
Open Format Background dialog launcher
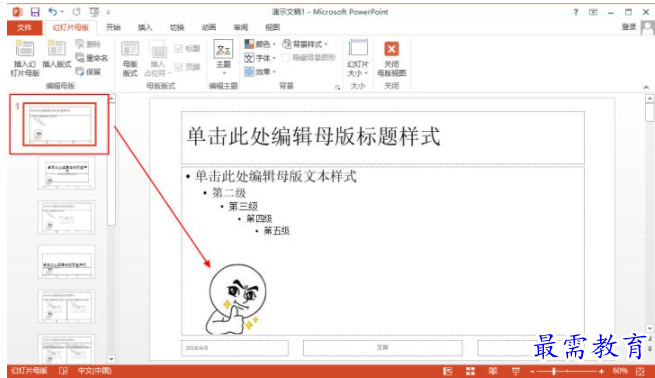point(337,87)
